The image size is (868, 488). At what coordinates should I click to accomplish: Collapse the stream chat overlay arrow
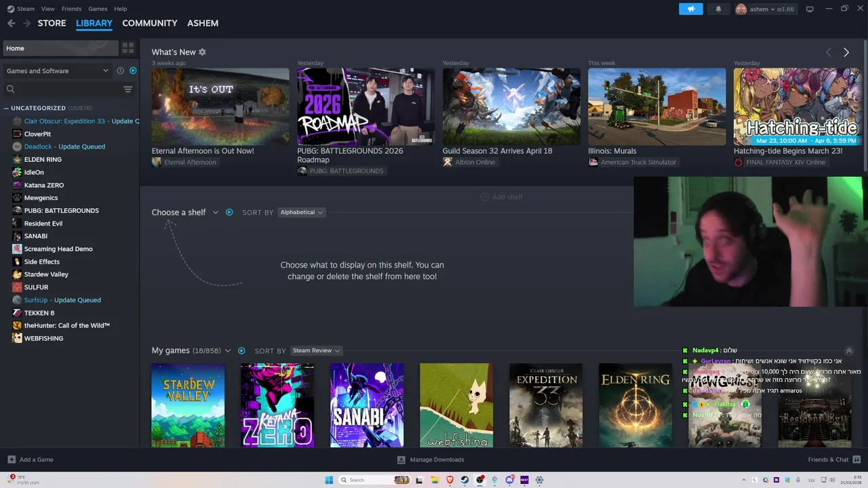point(848,350)
